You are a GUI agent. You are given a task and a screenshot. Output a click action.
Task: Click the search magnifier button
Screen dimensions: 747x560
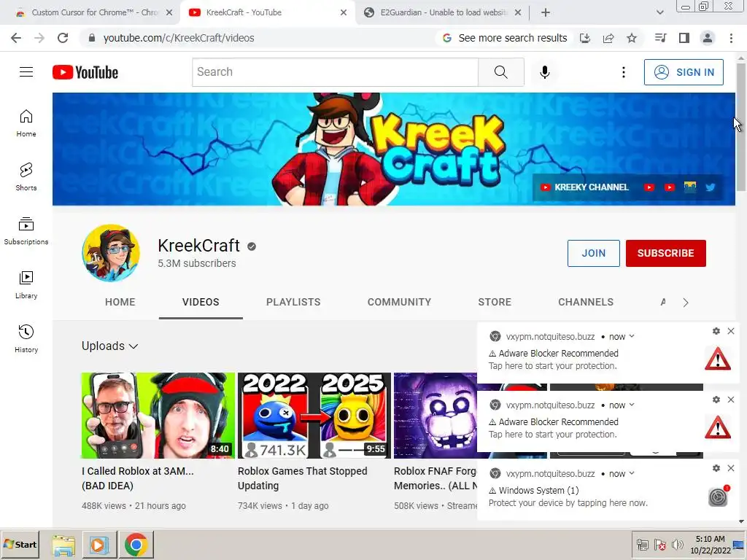pyautogui.click(x=500, y=72)
